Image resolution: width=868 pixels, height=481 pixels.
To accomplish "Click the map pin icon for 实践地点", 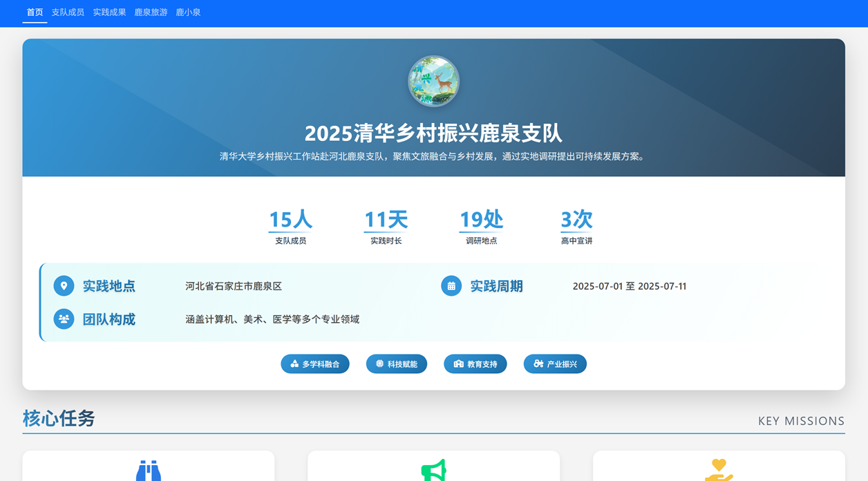I will point(64,285).
